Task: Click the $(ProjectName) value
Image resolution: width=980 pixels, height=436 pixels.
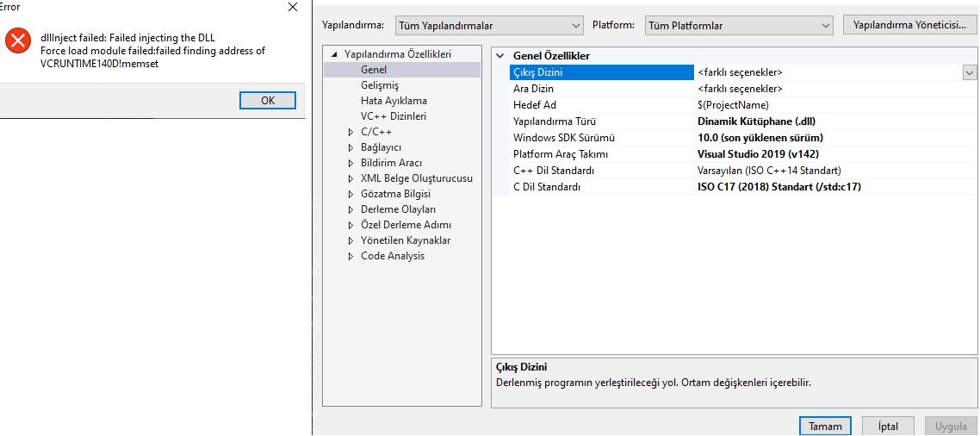Action: click(x=733, y=105)
